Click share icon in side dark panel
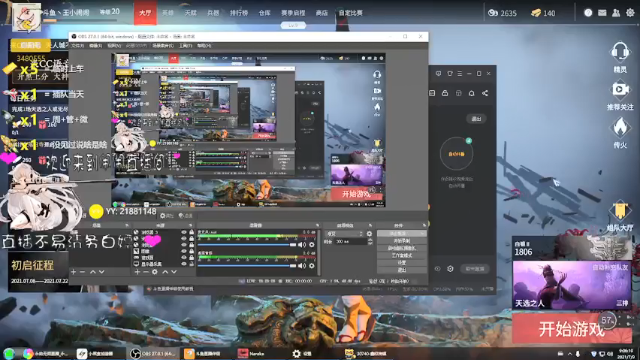 point(485,93)
